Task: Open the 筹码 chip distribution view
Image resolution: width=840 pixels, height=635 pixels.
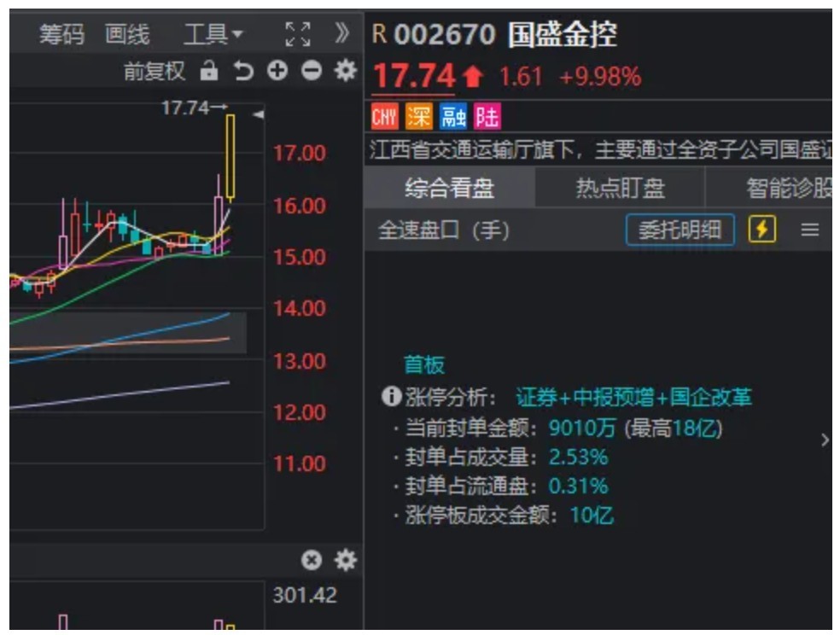Action: click(62, 35)
